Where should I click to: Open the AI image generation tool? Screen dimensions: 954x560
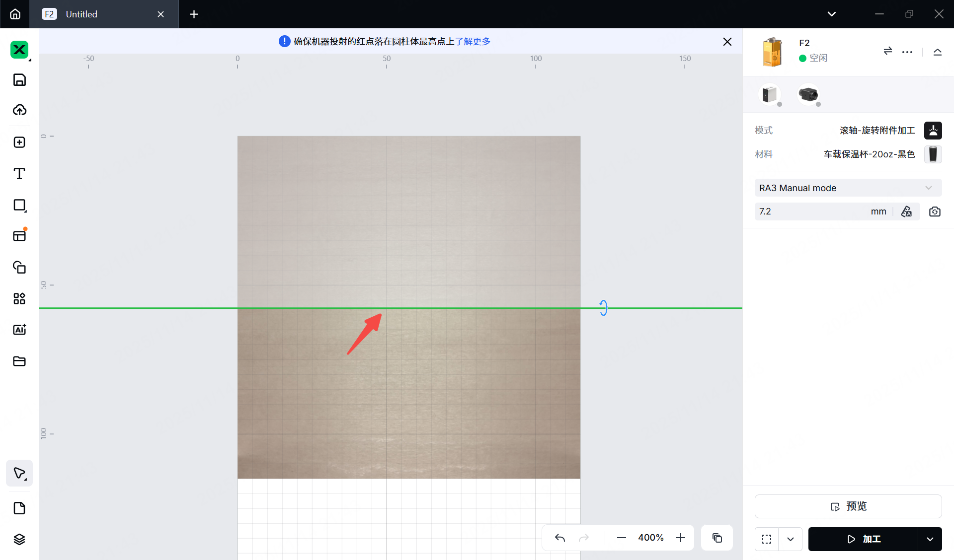coord(19,330)
